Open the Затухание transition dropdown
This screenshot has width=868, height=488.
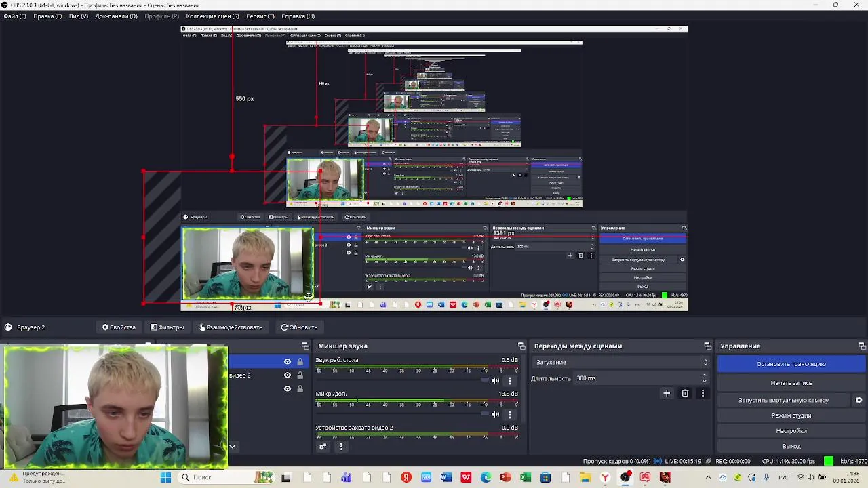point(620,362)
